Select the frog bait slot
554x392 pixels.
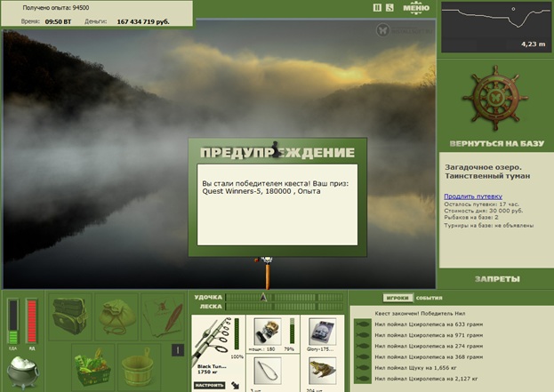coord(322,371)
